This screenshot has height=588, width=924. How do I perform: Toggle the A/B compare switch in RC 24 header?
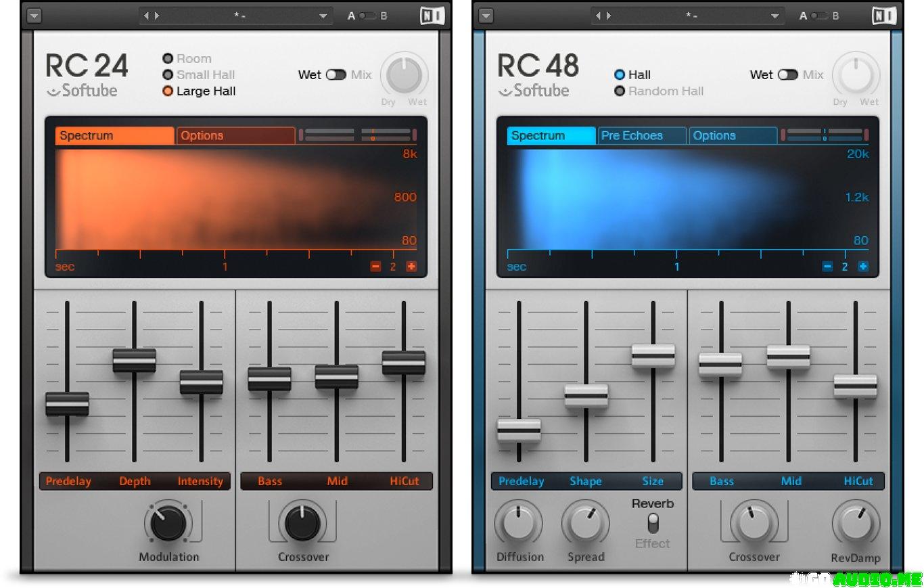point(367,16)
